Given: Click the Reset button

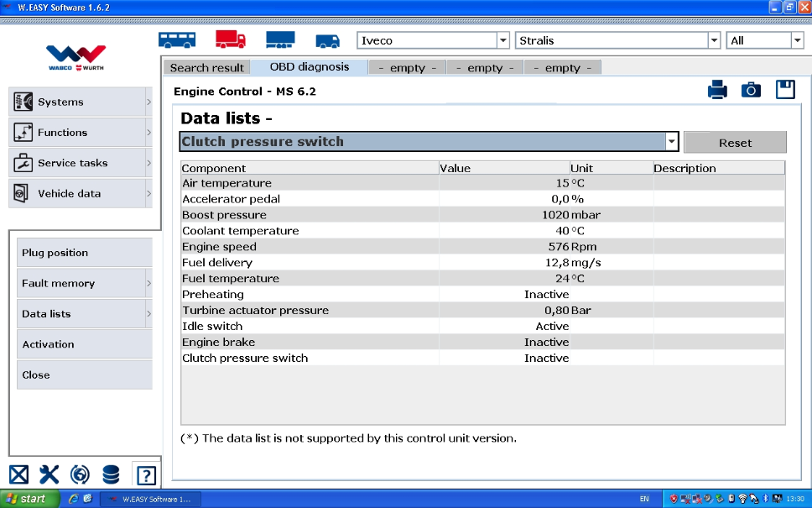Looking at the screenshot, I should click(735, 143).
